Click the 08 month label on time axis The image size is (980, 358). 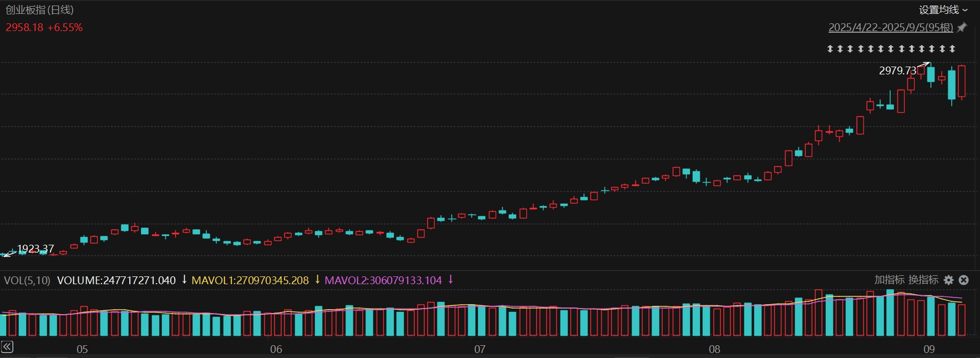[714, 349]
